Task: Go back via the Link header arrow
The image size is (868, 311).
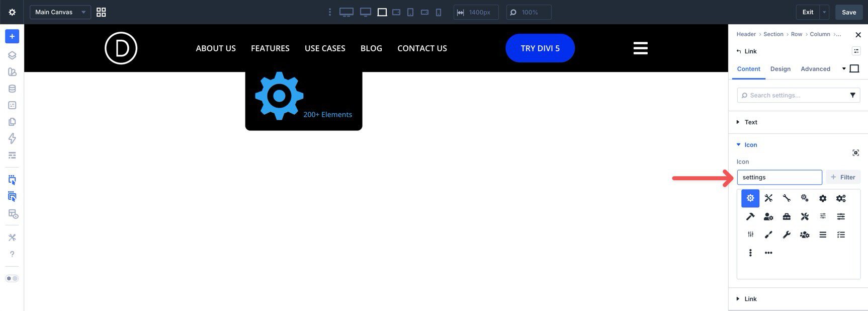Action: tap(739, 51)
